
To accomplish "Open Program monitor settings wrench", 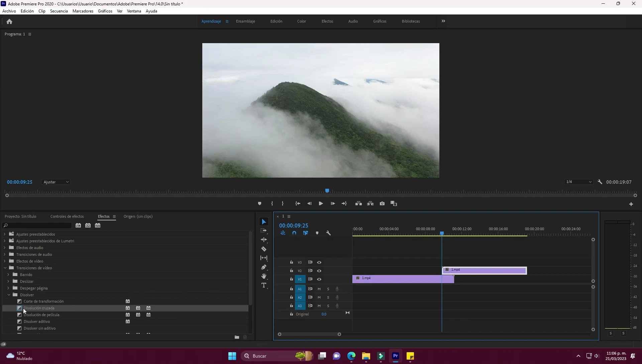I will (x=600, y=182).
